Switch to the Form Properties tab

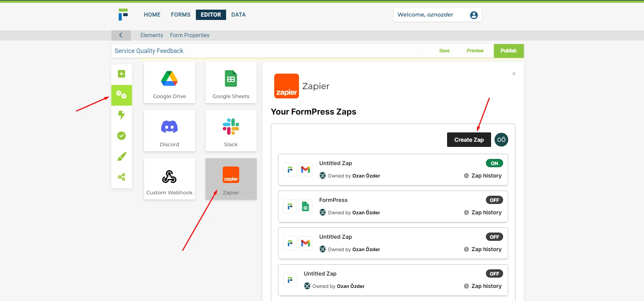click(x=190, y=35)
